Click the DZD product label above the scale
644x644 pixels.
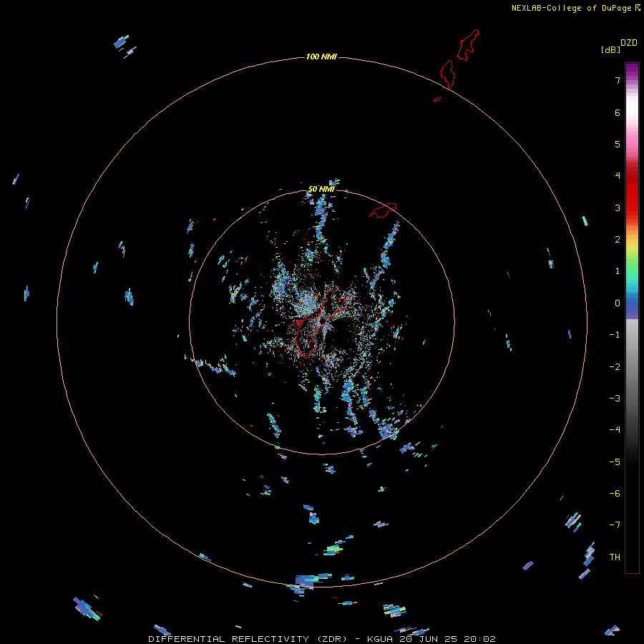(628, 43)
